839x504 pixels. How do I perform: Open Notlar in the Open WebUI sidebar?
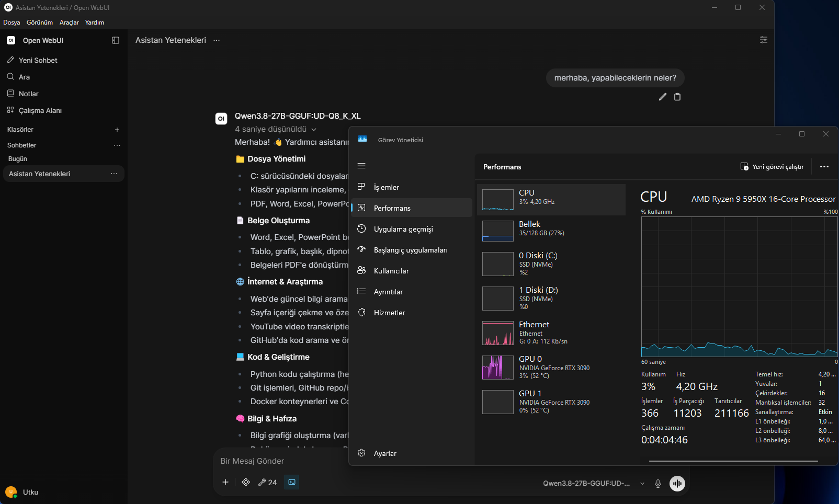point(63,94)
